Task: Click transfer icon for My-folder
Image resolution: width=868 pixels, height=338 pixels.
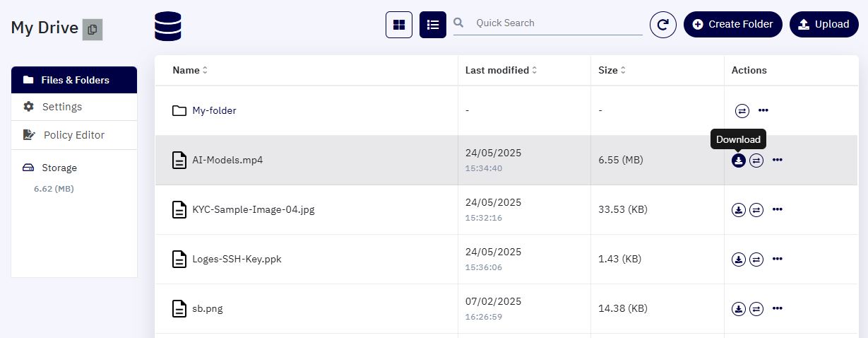Action: point(742,111)
